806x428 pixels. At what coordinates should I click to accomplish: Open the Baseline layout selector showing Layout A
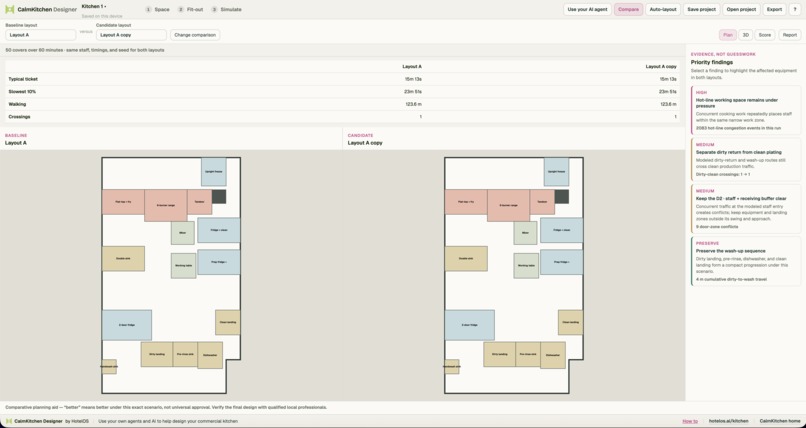tap(41, 35)
